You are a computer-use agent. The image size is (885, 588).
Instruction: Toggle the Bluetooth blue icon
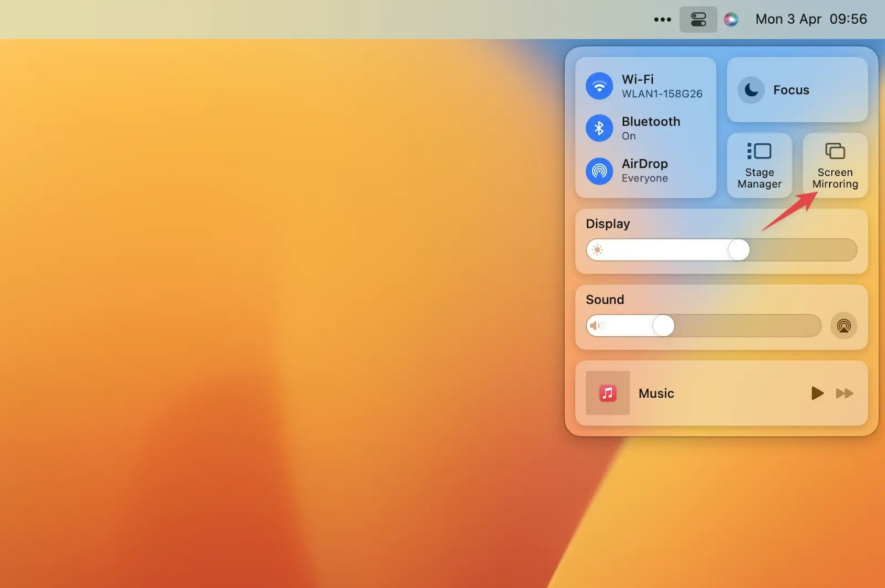(600, 128)
